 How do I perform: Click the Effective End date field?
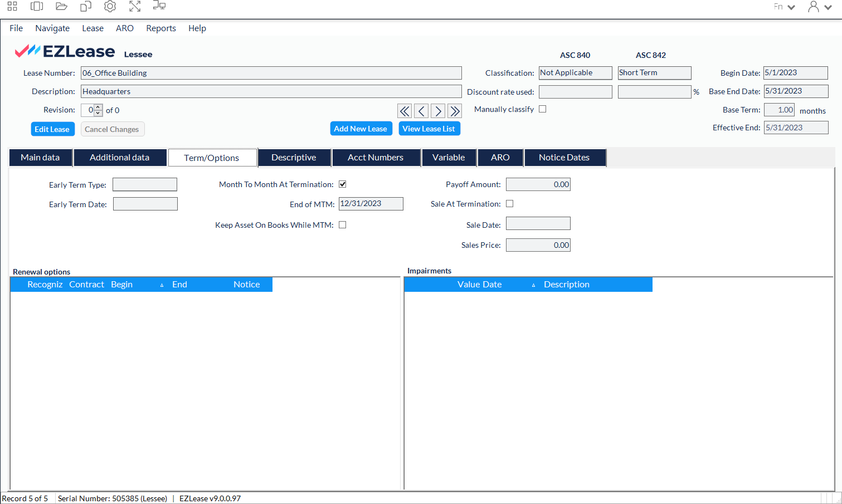796,128
